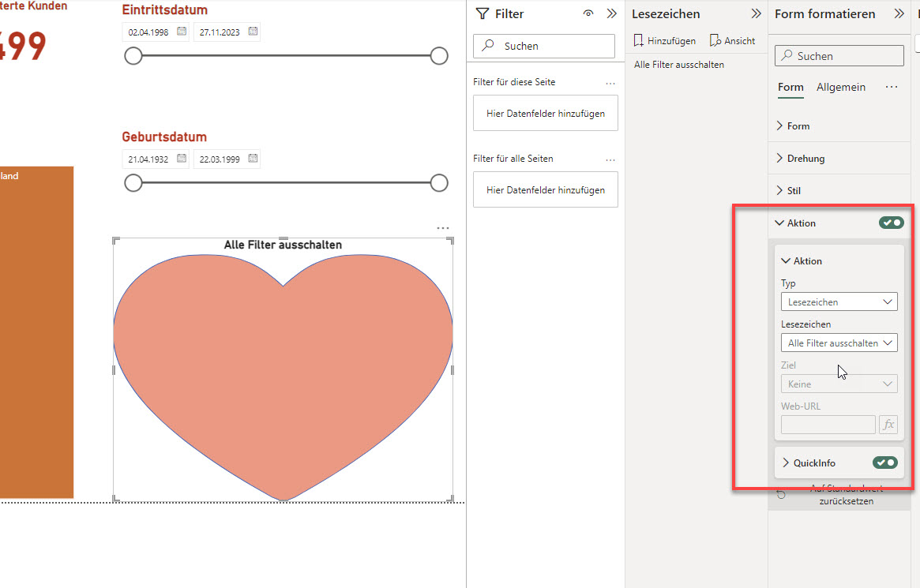
Task: Click the fx button next to Web-URL
Action: (888, 425)
